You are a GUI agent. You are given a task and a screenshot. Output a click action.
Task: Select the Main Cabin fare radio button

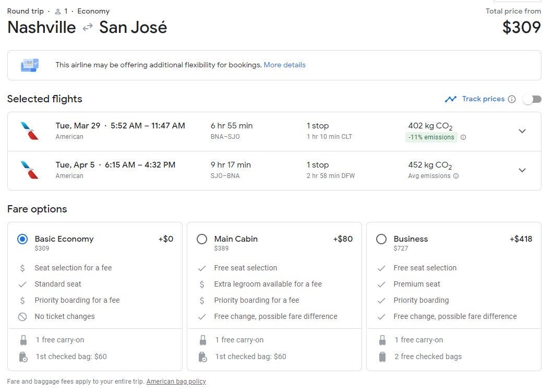[202, 239]
